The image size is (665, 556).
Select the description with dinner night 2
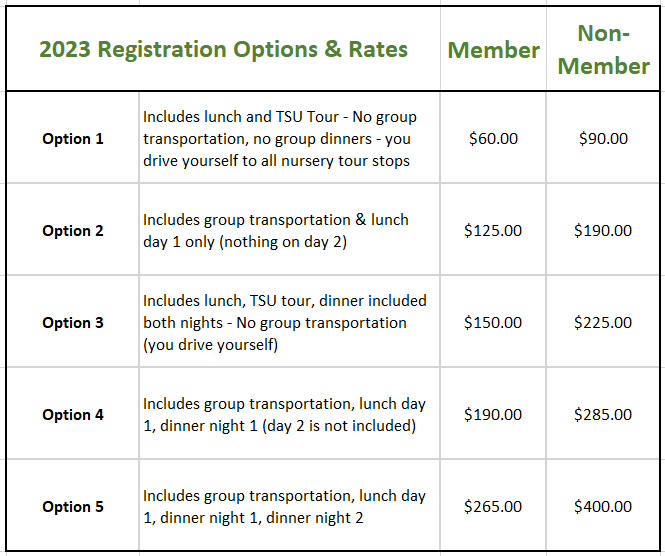coord(284,507)
